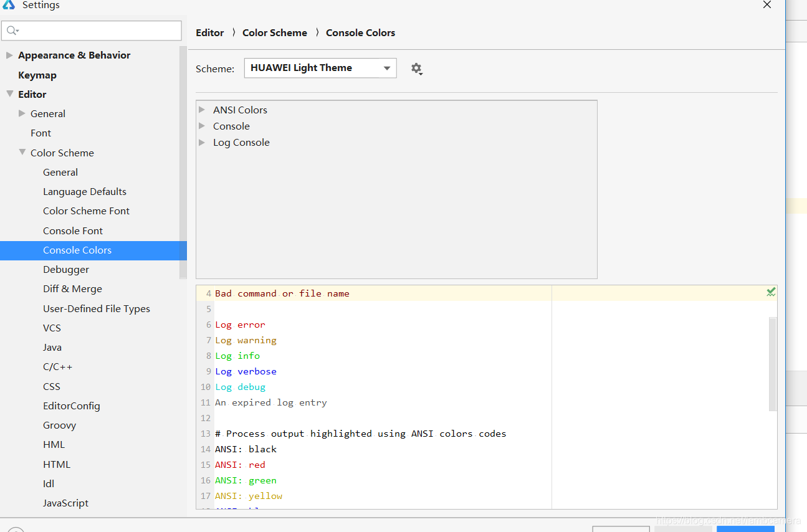807x532 pixels.
Task: Click the 'ANSI: yellow' preview line
Action: pyautogui.click(x=249, y=496)
